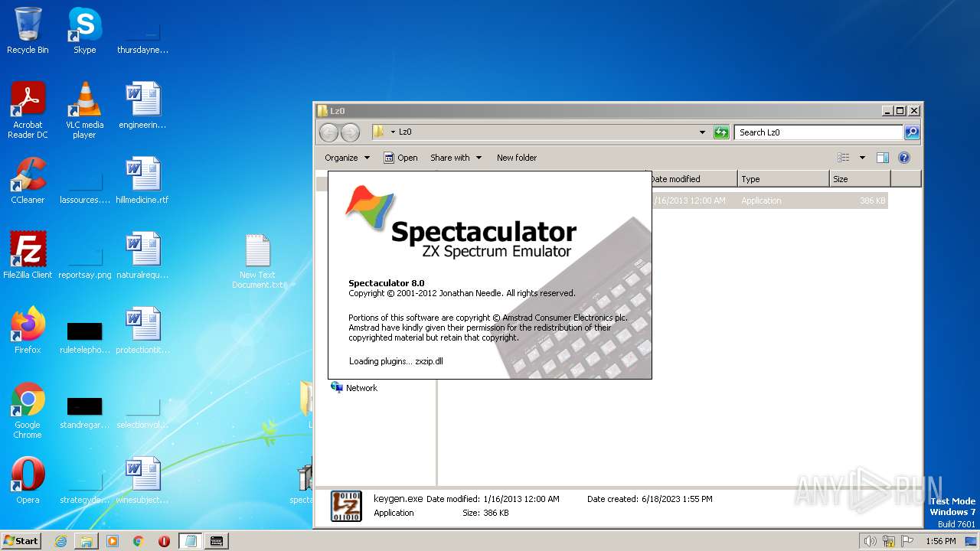Screen dimensions: 980x551
Task: Launch Skype from the desktop
Action: 84,31
